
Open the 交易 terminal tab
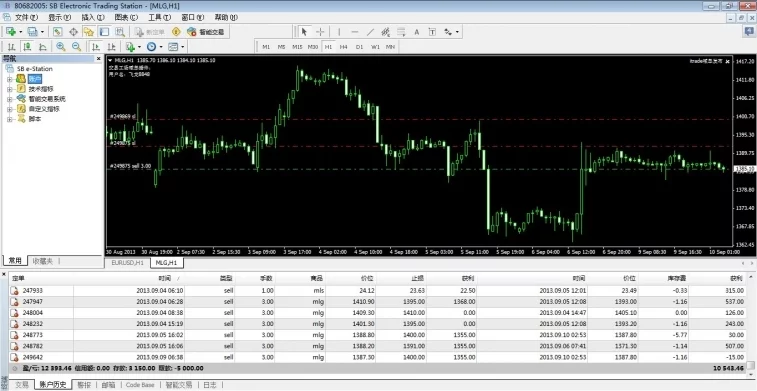pos(22,385)
